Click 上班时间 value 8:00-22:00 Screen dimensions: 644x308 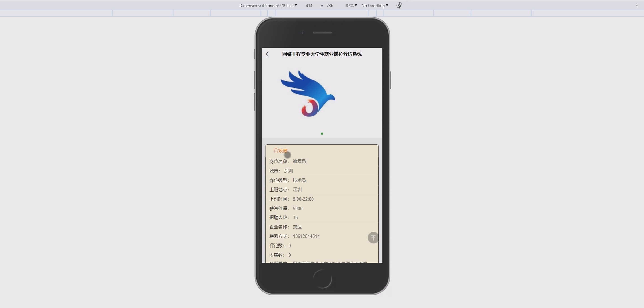[x=303, y=199]
